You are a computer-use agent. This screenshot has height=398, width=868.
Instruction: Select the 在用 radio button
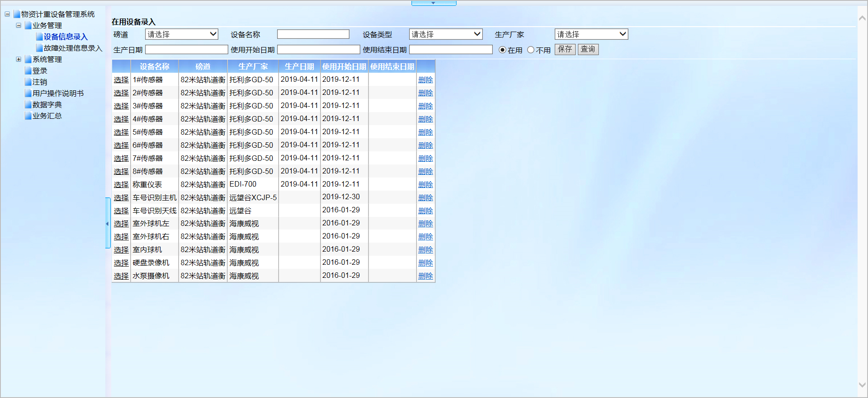pos(502,50)
